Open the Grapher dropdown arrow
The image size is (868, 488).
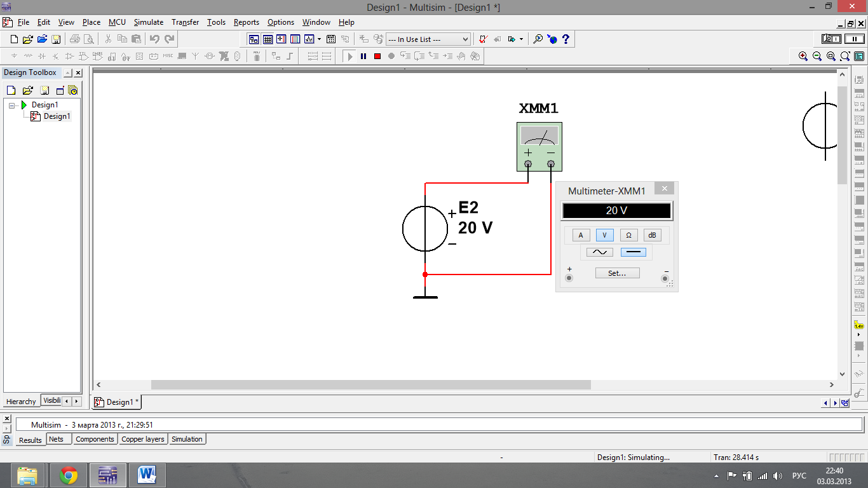coord(319,39)
